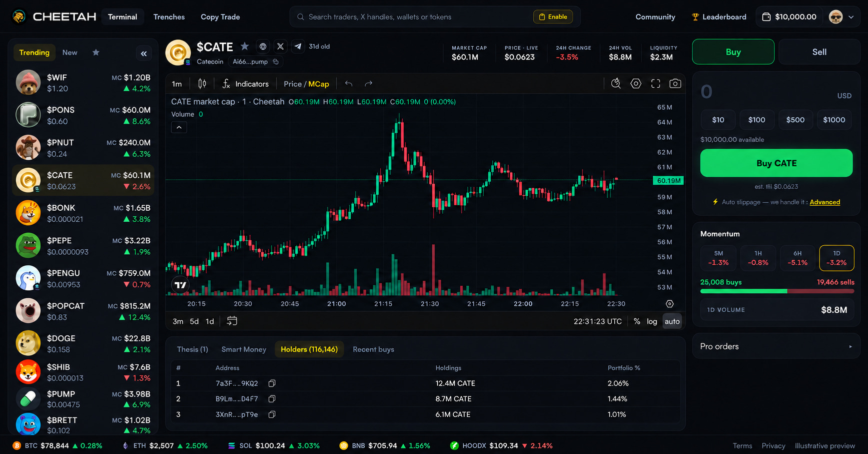
Task: Switch chart to Price mode
Action: tap(293, 84)
